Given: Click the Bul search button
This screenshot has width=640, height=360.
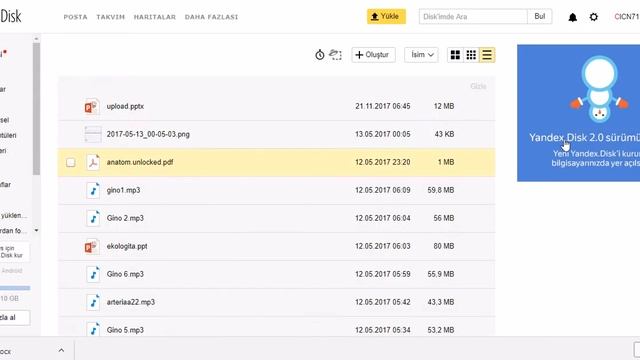Looking at the screenshot, I should coord(540,16).
